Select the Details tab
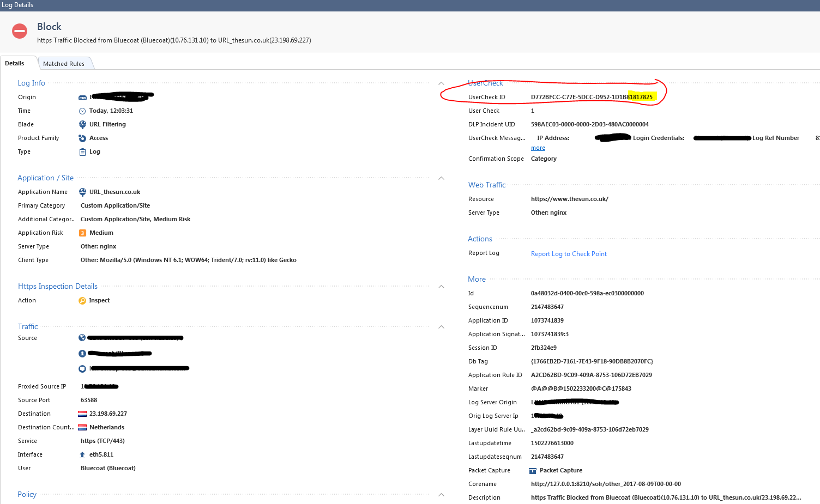 coord(15,63)
